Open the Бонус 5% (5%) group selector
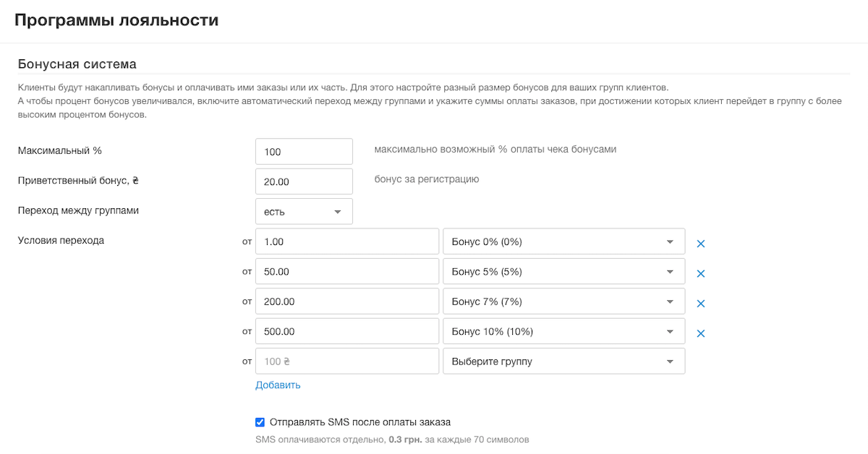868x454 pixels. tap(563, 272)
